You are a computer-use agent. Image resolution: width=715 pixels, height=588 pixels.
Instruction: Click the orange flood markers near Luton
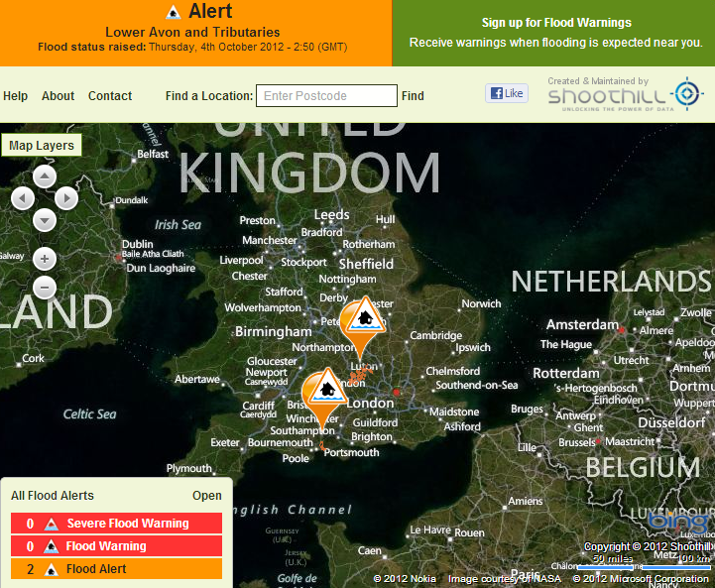361,375
